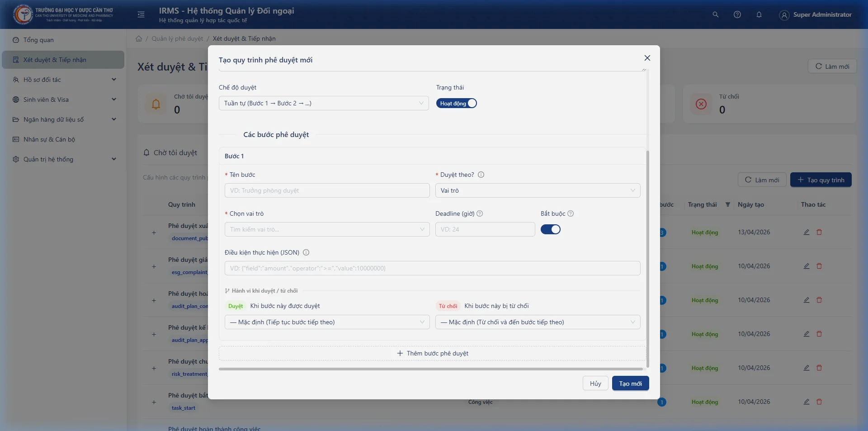Expand the esg_complaint workflow row
This screenshot has width=868, height=431.
coord(154,266)
